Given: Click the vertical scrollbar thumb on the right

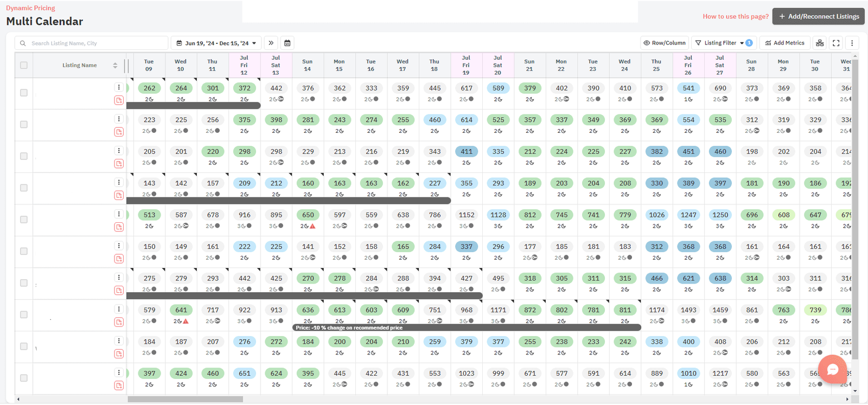Looking at the screenshot, I should click(x=856, y=209).
